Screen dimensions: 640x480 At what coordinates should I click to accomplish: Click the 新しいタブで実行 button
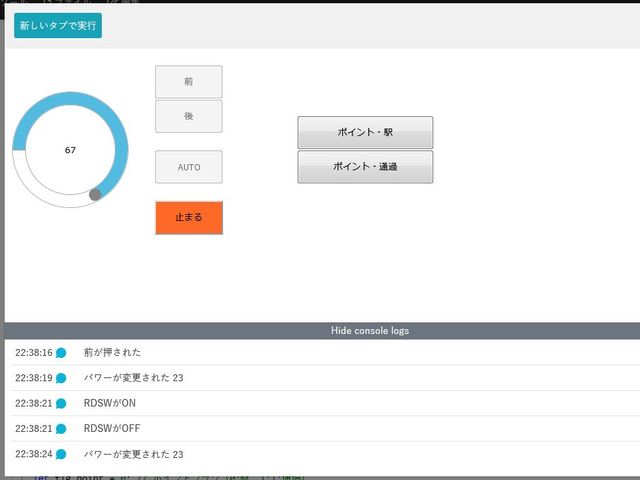[58, 25]
